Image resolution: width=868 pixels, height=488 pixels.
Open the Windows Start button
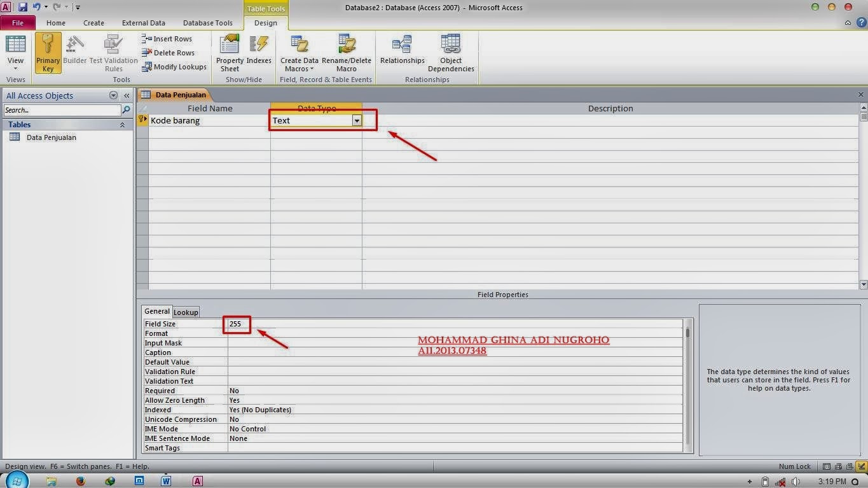[x=17, y=481]
